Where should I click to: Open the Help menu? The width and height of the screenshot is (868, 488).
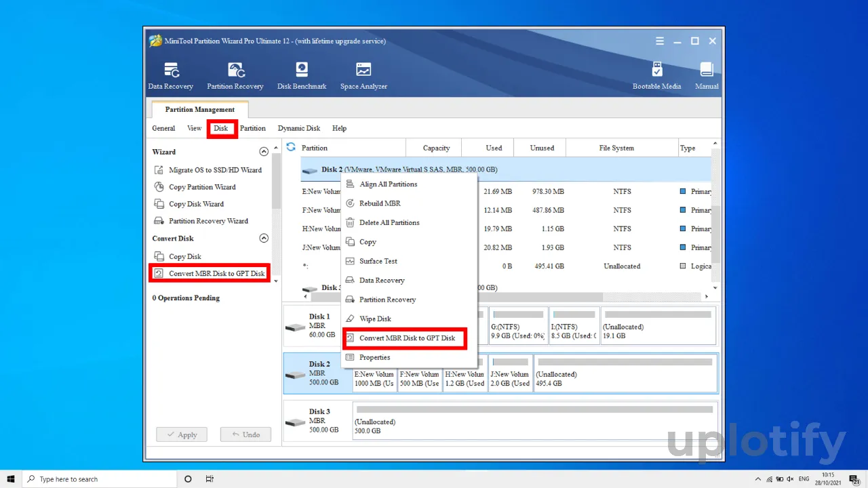[x=339, y=128]
